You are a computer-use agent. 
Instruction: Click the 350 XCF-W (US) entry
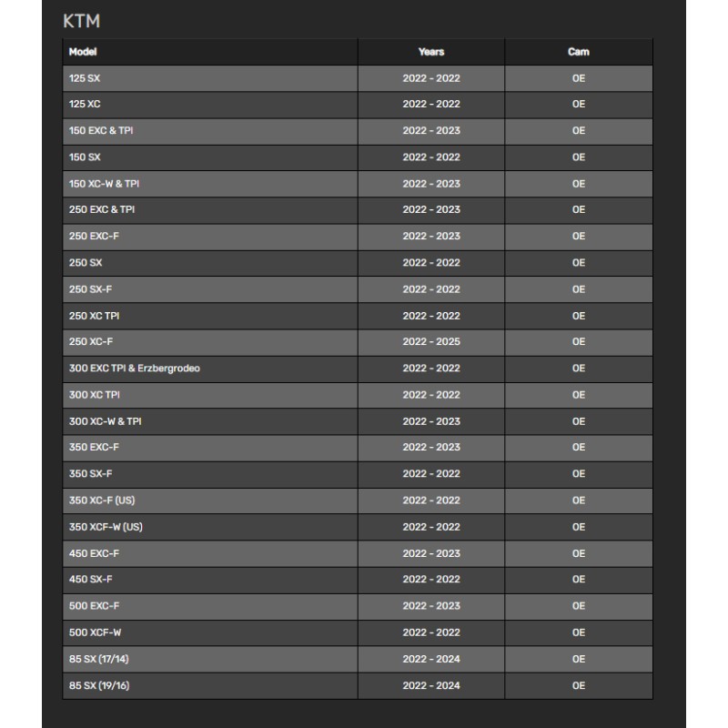pos(106,527)
